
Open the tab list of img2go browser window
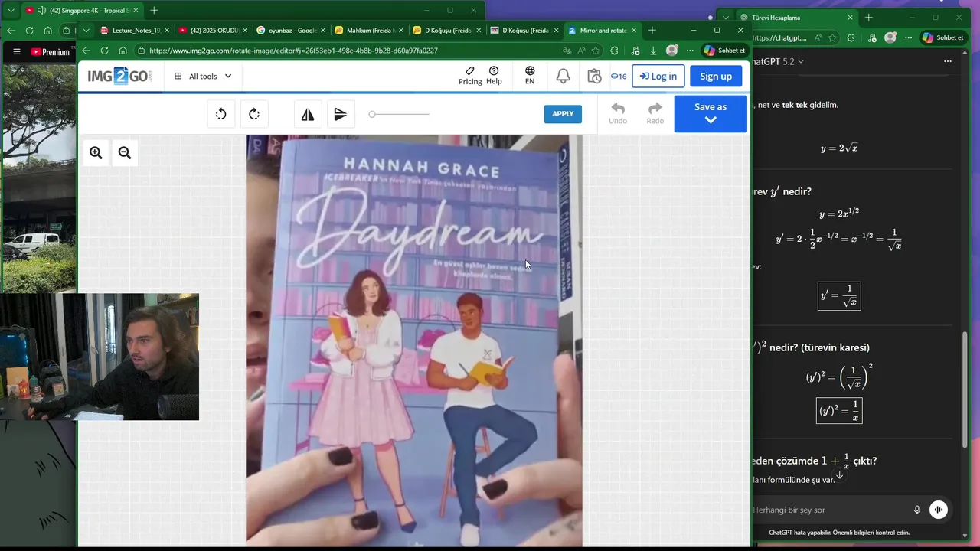[x=87, y=31]
